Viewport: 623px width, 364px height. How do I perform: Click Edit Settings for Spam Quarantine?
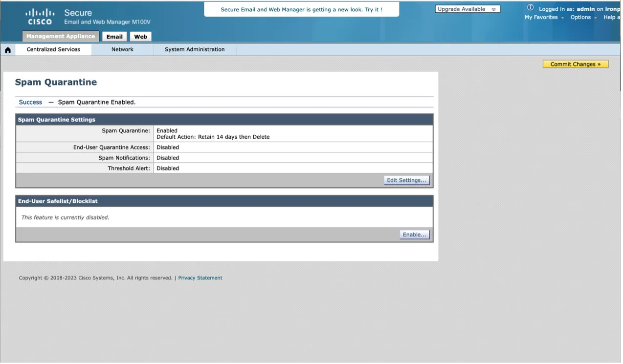(x=406, y=180)
